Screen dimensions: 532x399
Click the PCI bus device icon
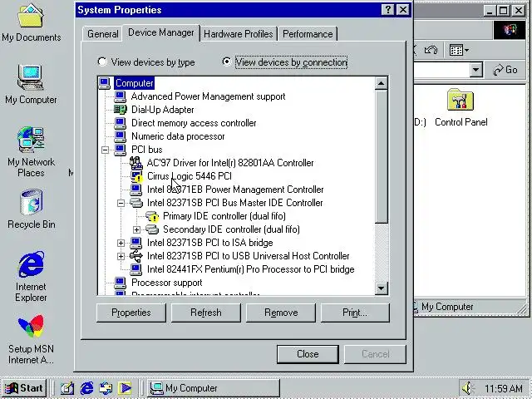(x=120, y=150)
